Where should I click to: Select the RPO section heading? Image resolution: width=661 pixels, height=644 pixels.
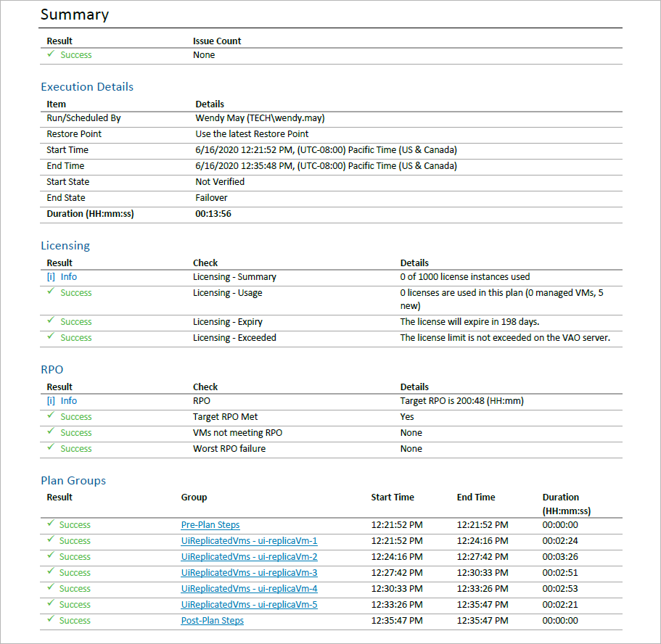tap(52, 370)
